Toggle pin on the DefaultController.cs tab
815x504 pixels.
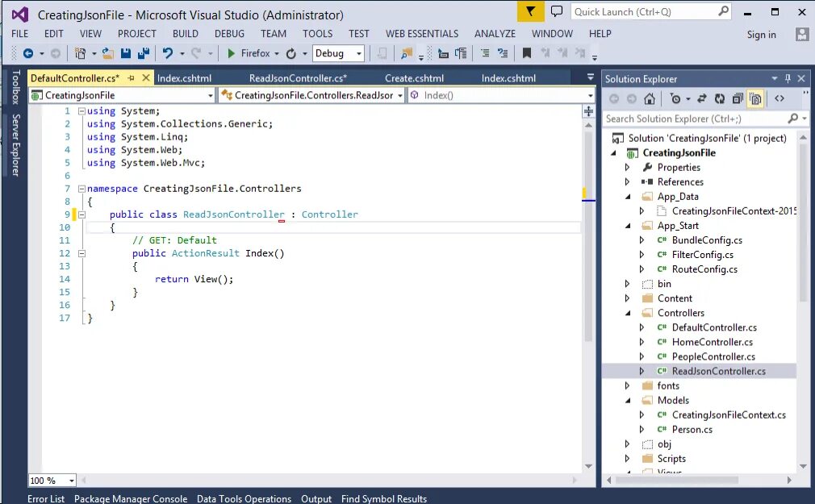131,78
